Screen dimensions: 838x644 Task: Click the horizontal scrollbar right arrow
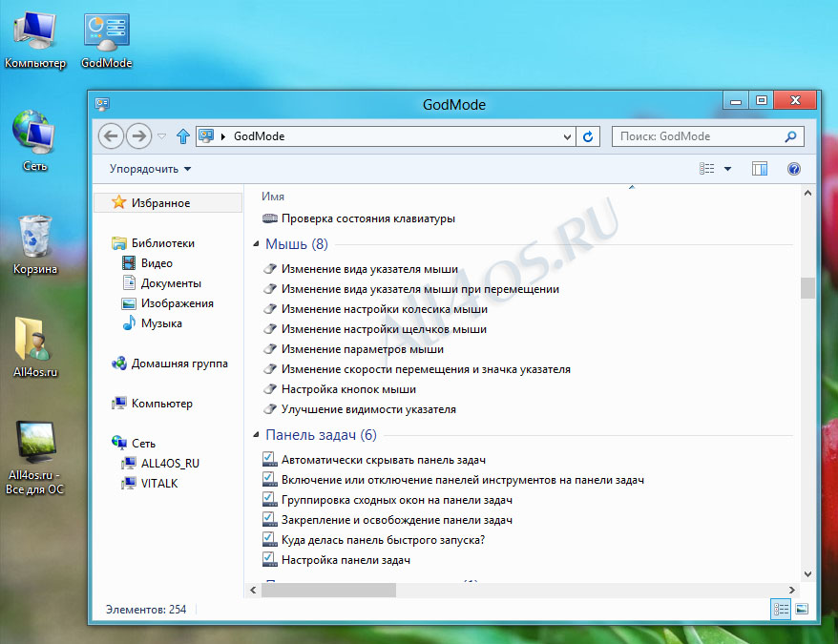click(792, 590)
